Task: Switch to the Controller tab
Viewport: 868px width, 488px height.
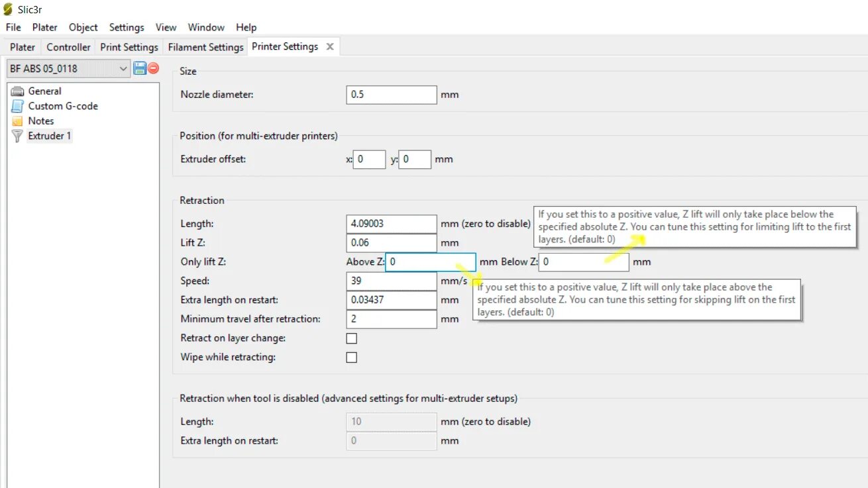Action: point(68,47)
